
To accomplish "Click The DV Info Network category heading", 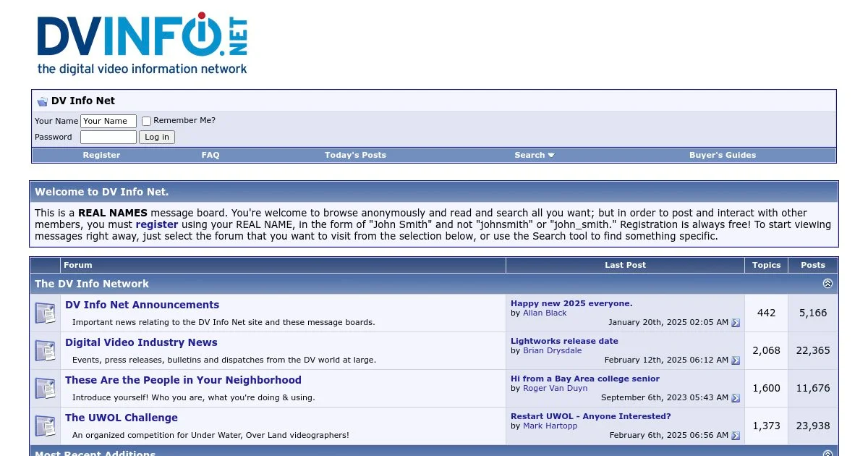I will [x=92, y=284].
